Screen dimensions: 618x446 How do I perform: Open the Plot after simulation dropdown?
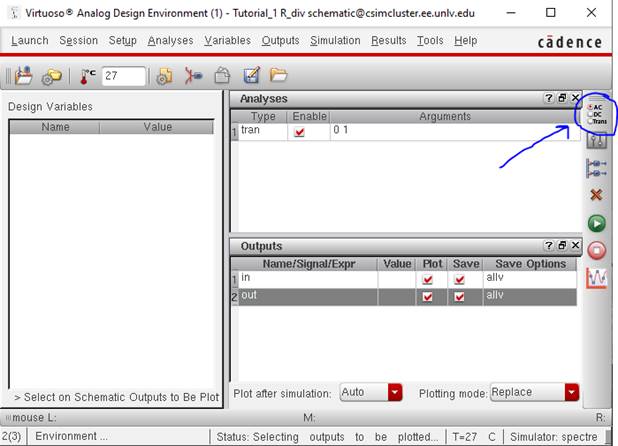(395, 392)
